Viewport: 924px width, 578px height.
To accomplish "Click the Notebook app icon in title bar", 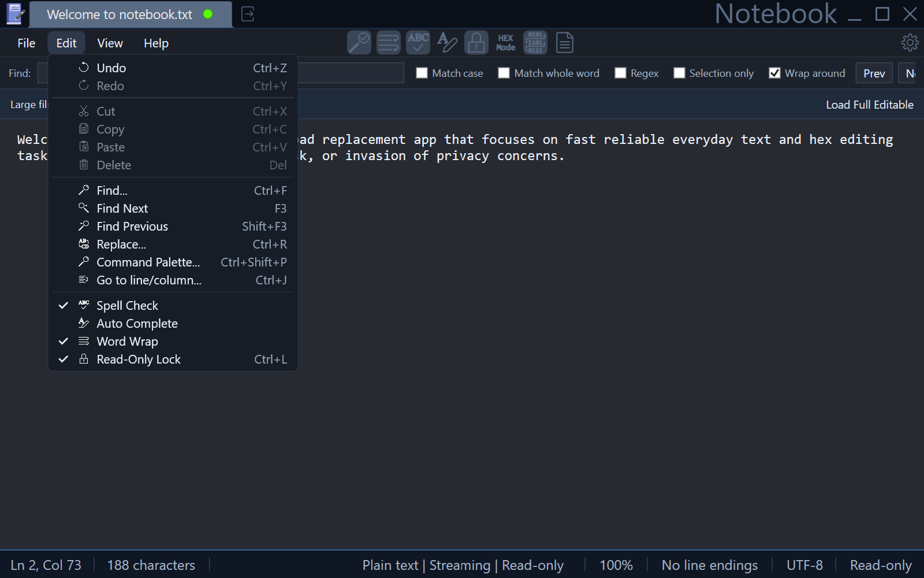I will pos(15,14).
